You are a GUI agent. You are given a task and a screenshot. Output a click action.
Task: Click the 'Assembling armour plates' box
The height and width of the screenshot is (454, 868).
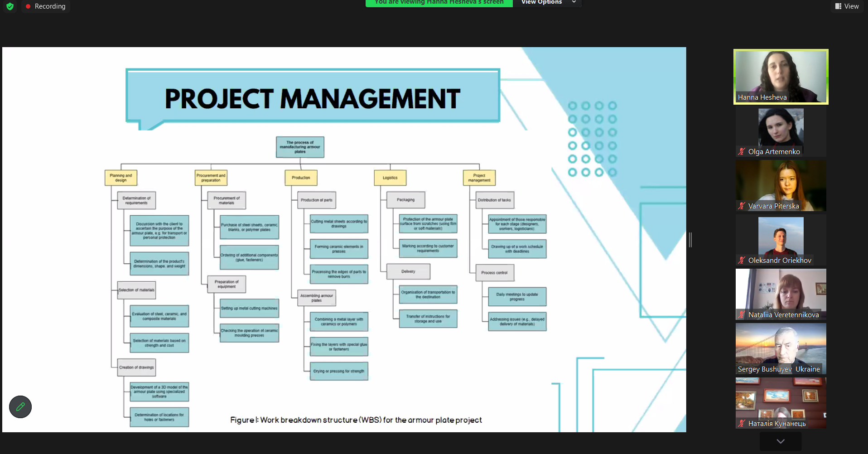pyautogui.click(x=317, y=298)
